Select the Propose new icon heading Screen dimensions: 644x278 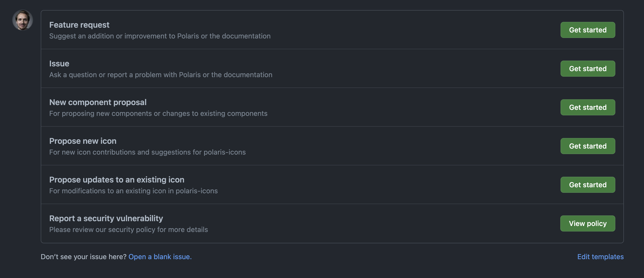point(83,141)
